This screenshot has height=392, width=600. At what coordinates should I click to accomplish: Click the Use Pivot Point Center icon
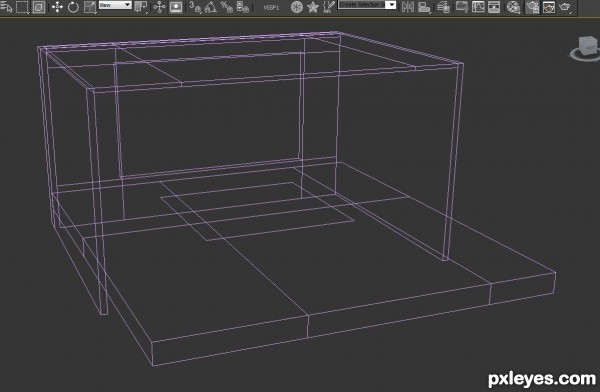[x=141, y=7]
